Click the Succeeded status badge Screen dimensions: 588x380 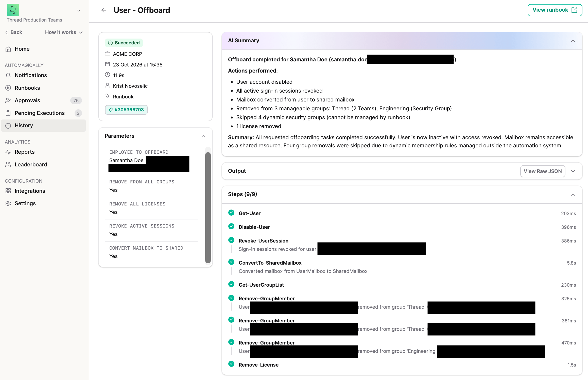124,43
